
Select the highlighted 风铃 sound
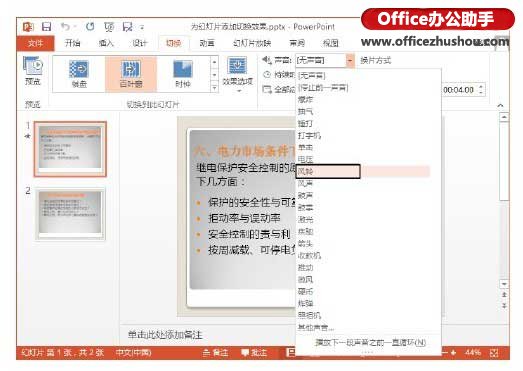pos(363,171)
